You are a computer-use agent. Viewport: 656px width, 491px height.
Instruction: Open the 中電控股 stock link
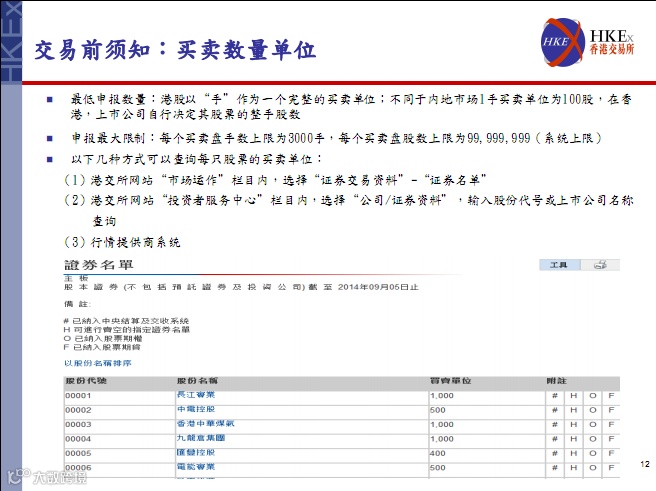pyautogui.click(x=196, y=409)
